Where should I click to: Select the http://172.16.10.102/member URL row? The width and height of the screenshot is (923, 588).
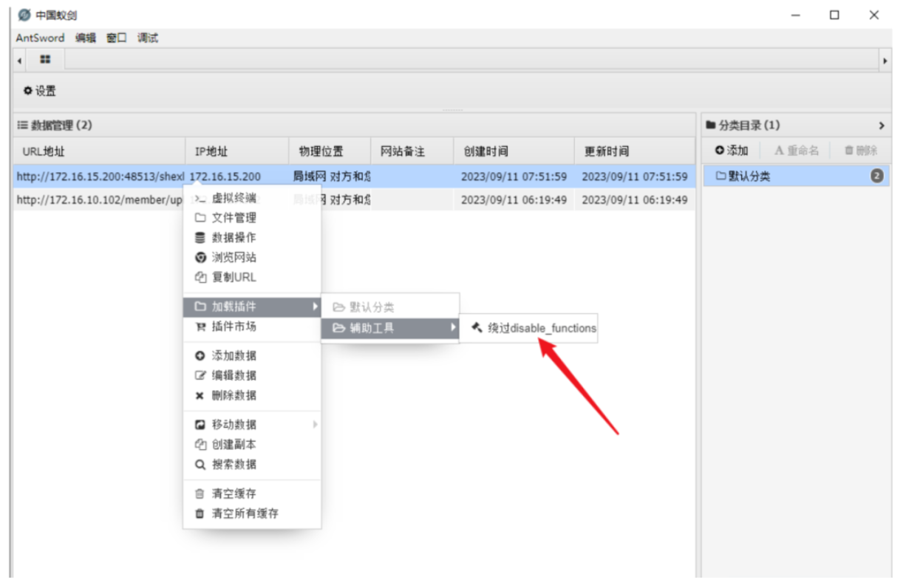[x=100, y=199]
